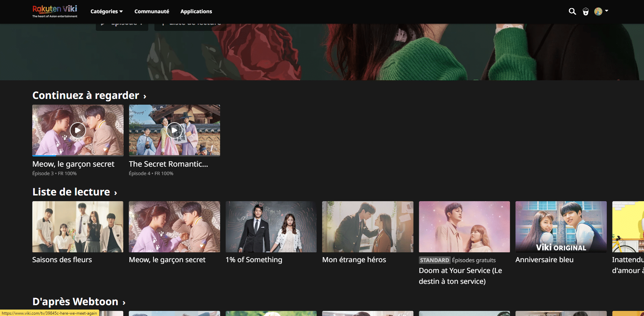
Task: Open Saisons des fleurs thumbnail
Action: coord(78,227)
